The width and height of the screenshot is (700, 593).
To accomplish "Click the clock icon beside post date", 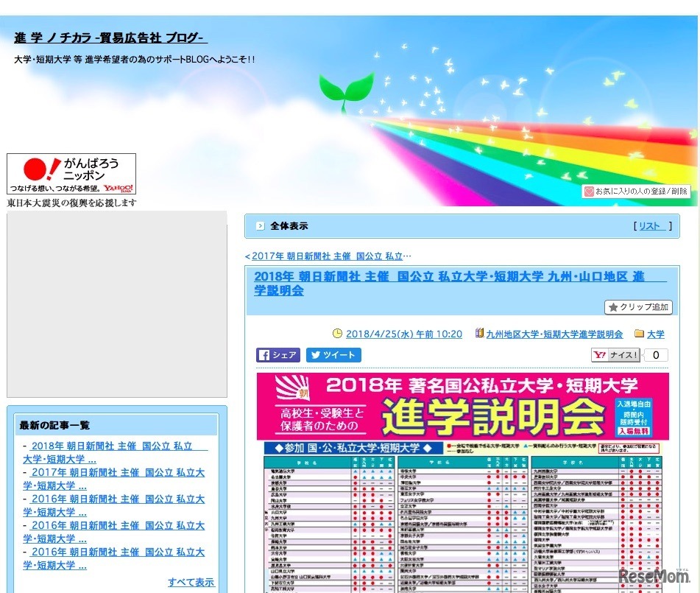I will tap(338, 334).
